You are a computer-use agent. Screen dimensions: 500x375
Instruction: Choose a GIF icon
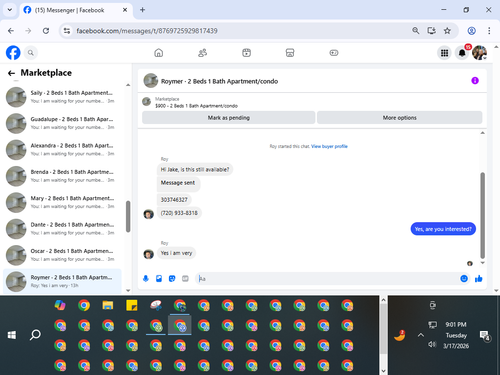click(185, 278)
